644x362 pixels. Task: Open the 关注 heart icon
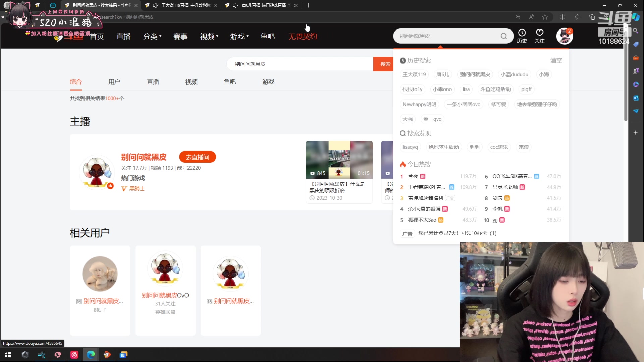point(539,36)
